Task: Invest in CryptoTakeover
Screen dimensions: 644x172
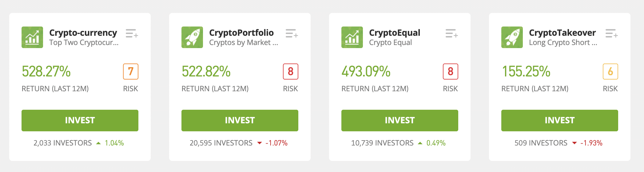Action: (560, 121)
